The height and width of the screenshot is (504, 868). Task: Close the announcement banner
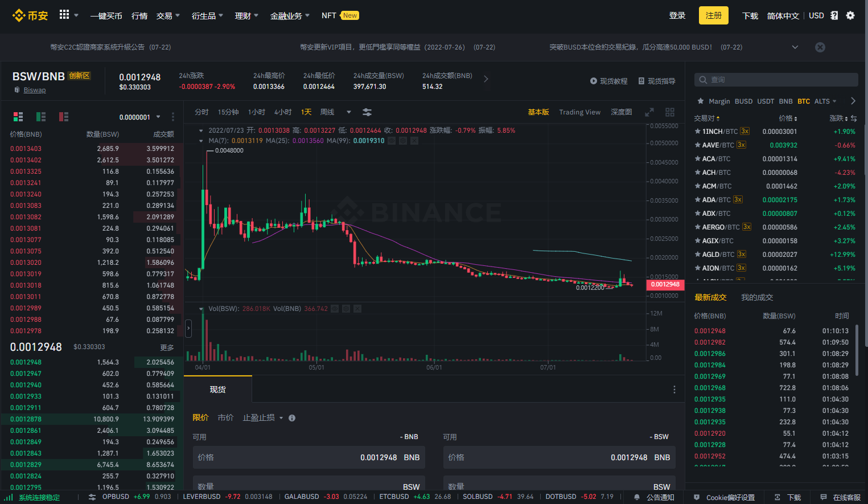click(x=820, y=47)
